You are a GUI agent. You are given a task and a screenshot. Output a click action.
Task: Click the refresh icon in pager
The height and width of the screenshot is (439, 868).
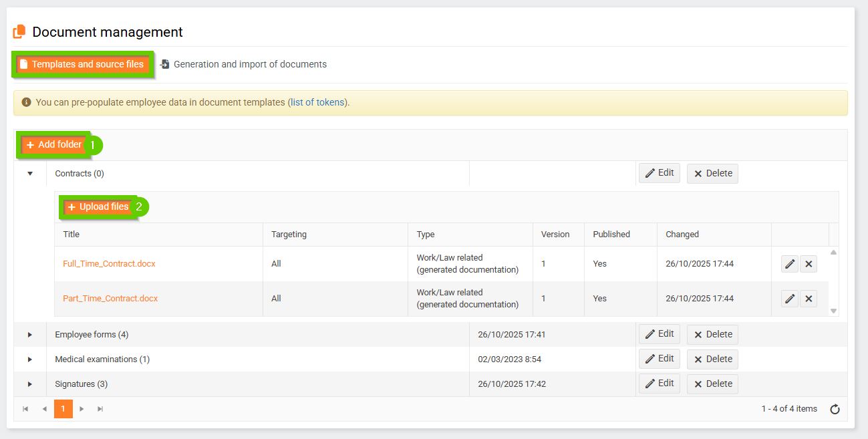(x=835, y=410)
